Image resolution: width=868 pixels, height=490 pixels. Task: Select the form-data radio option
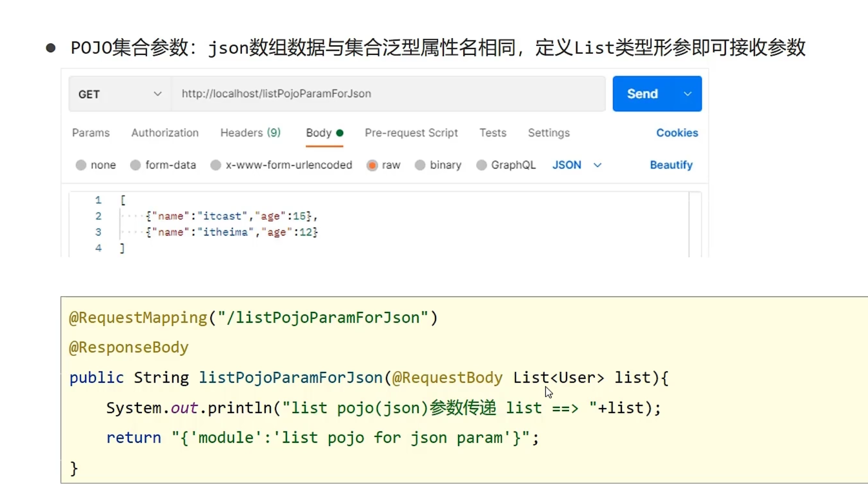pos(135,165)
